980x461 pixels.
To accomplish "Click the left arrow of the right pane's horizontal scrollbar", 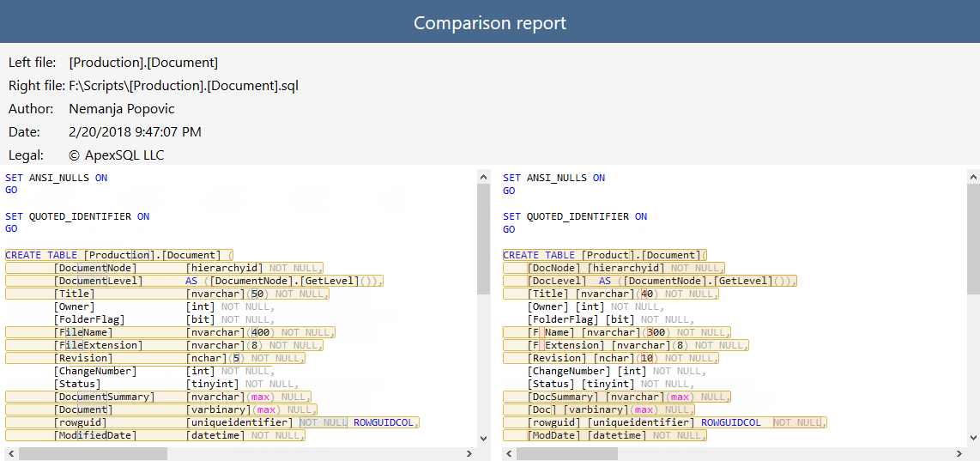I will (x=510, y=453).
